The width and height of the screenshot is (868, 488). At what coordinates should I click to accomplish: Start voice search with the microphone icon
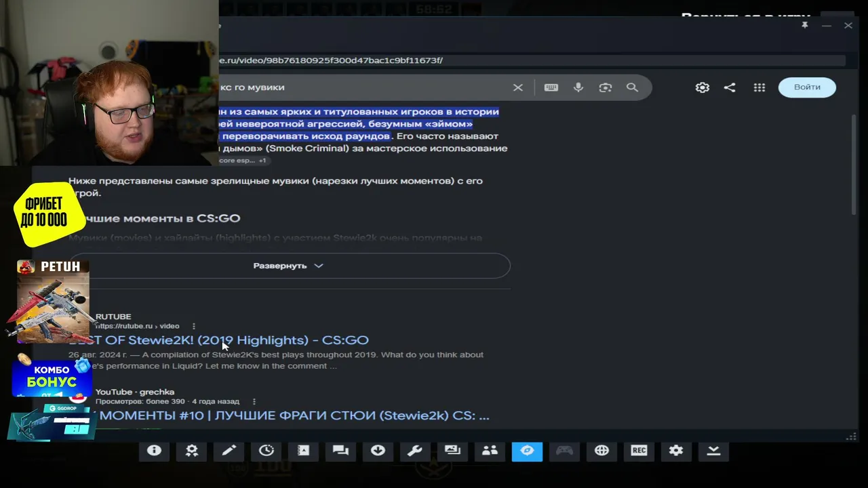pos(578,87)
